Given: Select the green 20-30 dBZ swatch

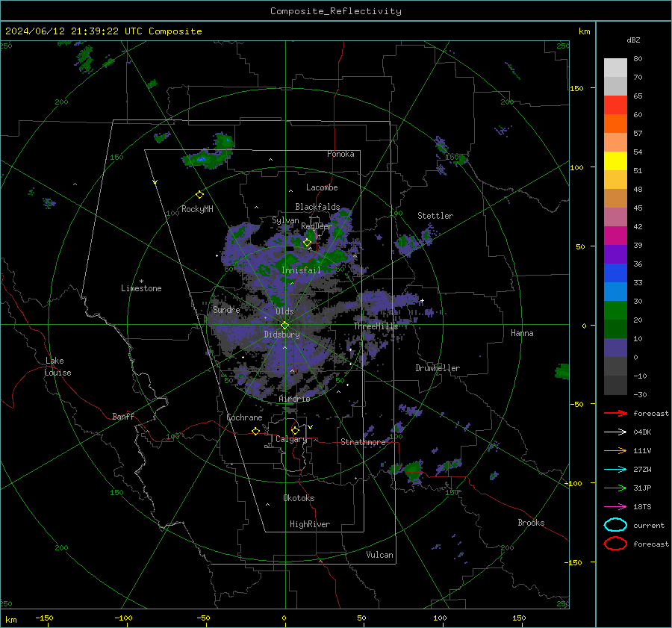Looking at the screenshot, I should click(615, 311).
